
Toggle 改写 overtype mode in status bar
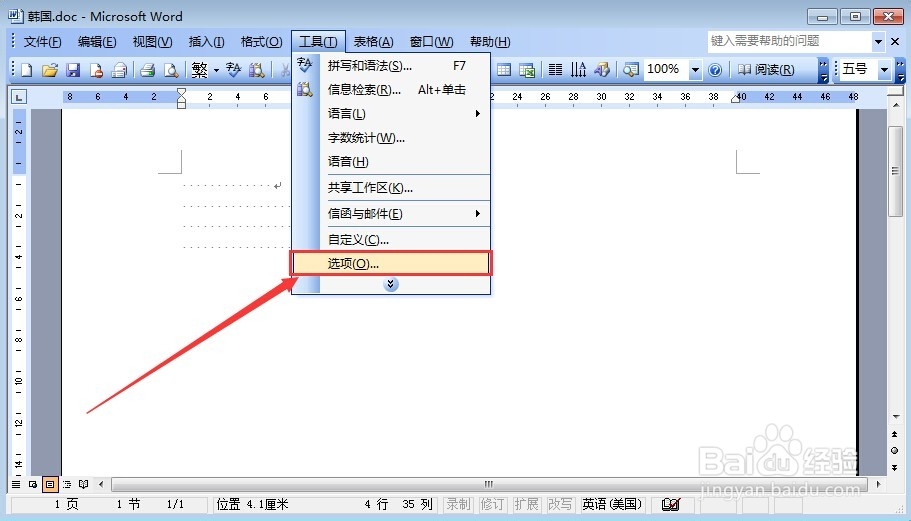point(560,504)
